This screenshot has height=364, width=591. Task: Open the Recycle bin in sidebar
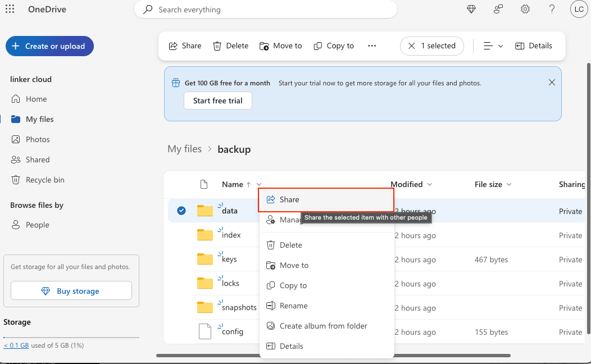pyautogui.click(x=44, y=180)
